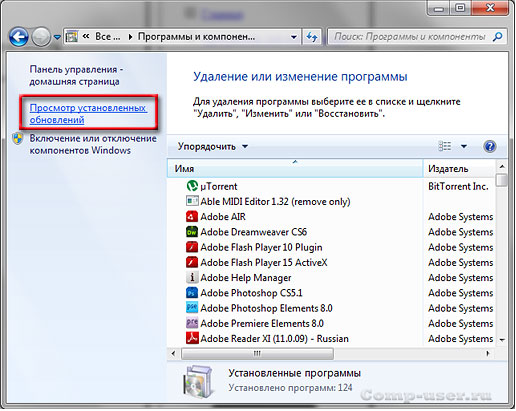
Task: Select Adobe Premiere Elements 8.0 icon
Action: (192, 323)
